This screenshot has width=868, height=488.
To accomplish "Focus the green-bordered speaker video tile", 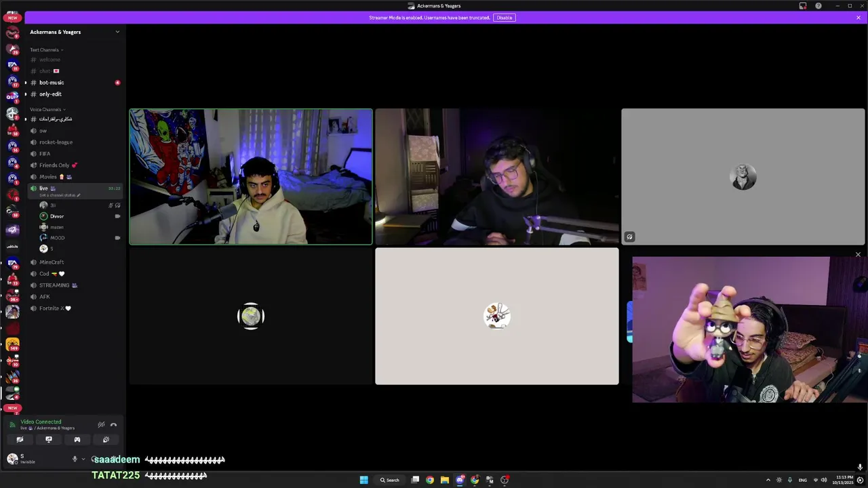I will [x=251, y=176].
